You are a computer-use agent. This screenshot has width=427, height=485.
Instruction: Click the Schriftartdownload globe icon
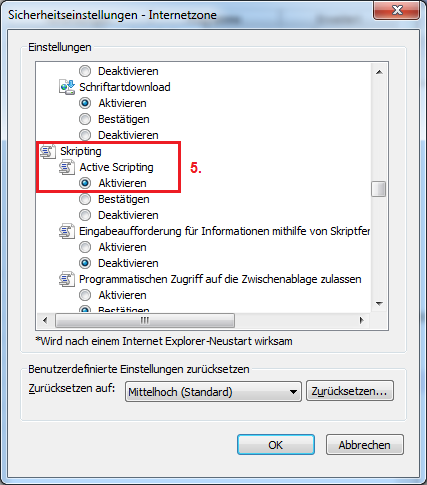[67, 87]
